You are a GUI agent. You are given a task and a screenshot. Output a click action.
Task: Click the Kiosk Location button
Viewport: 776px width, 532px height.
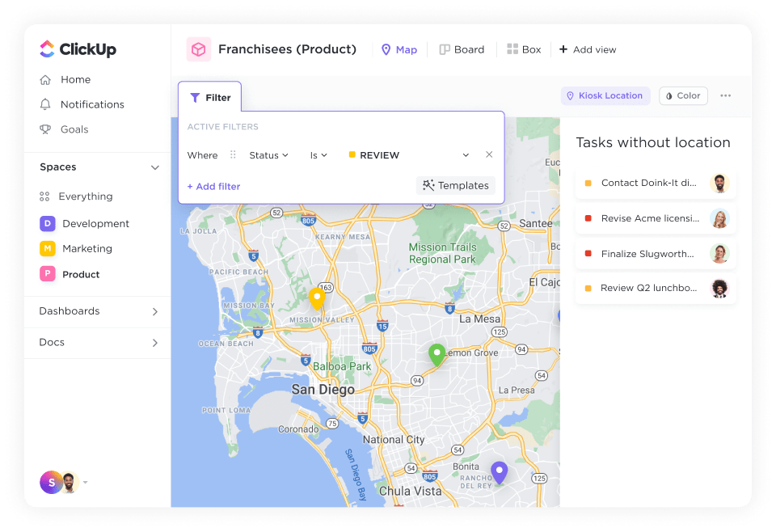coord(605,96)
